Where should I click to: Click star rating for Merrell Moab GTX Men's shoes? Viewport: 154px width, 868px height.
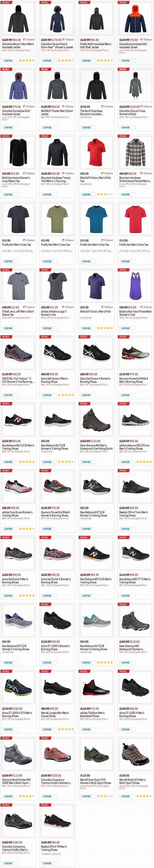(144, 796)
